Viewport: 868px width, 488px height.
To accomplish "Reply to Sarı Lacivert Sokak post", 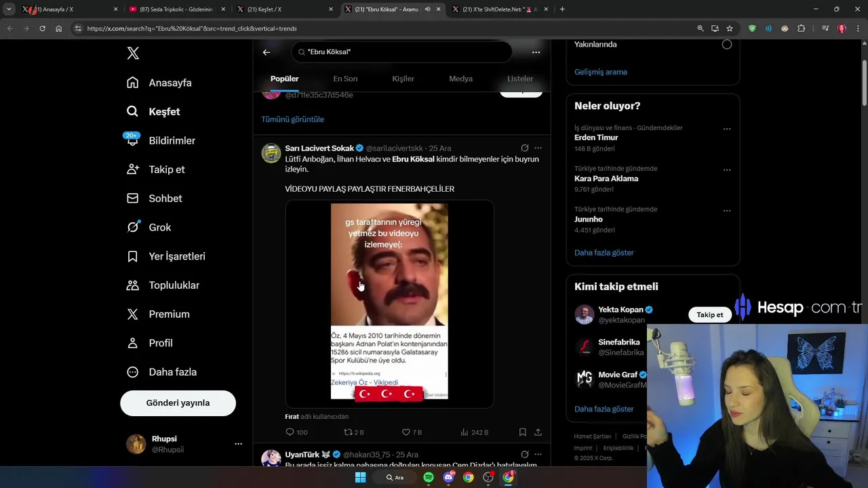I will click(x=296, y=432).
